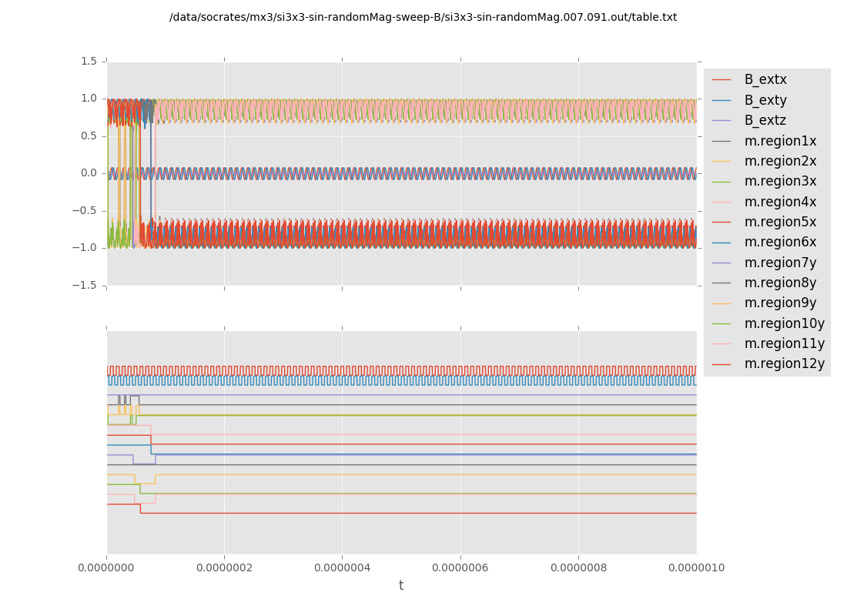Click the 0.0000010 x-axis tick label
847x616 pixels.
(696, 568)
